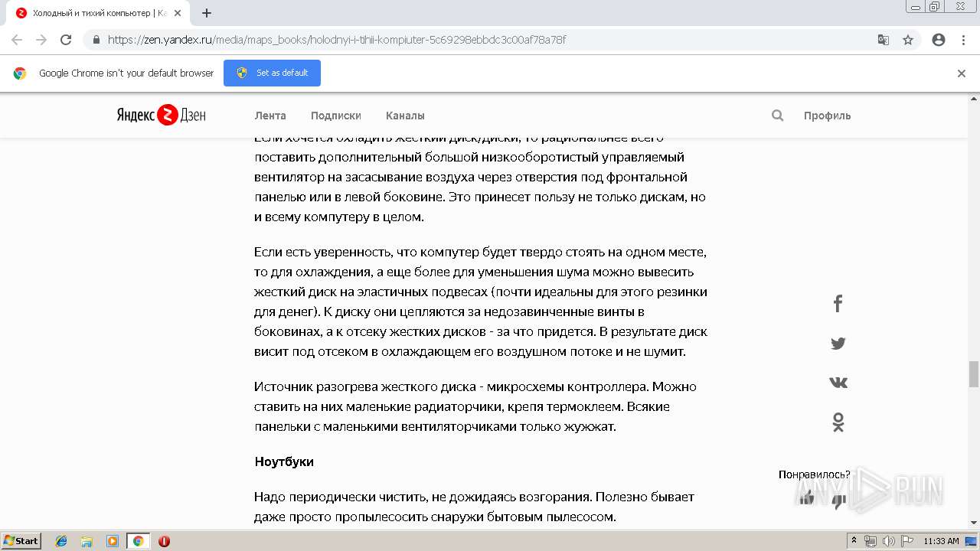This screenshot has height=551, width=980.
Task: Share the article on Facebook
Action: [838, 304]
